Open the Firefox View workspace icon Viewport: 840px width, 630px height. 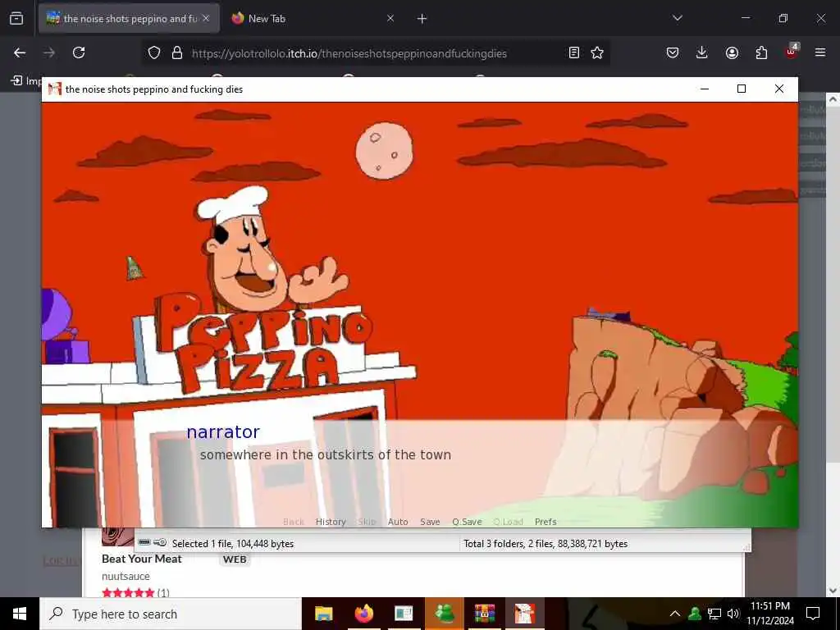[x=16, y=19]
